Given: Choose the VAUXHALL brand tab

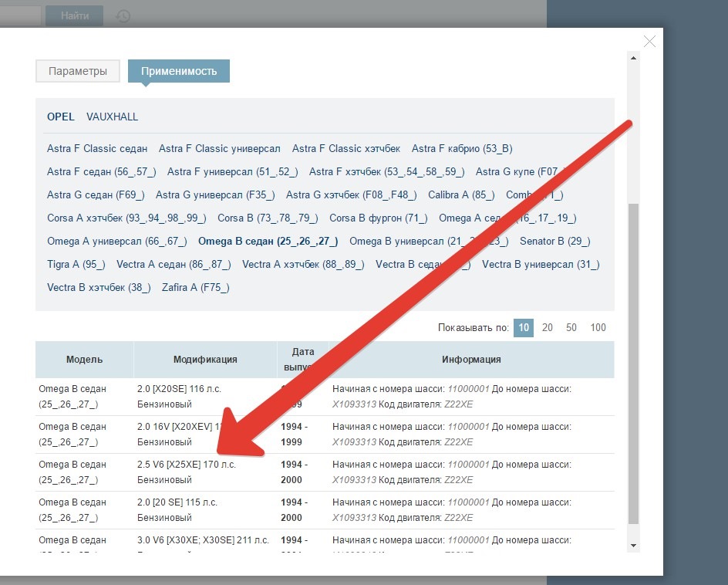Looking at the screenshot, I should (112, 117).
